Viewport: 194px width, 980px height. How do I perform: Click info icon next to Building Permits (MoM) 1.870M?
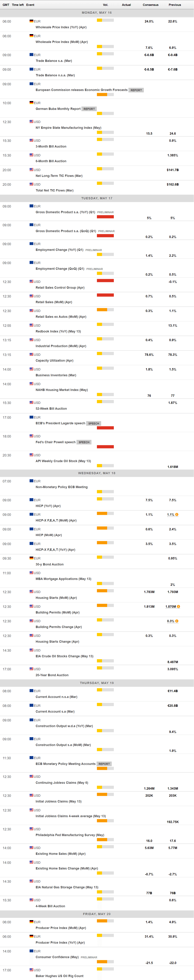tap(178, 606)
